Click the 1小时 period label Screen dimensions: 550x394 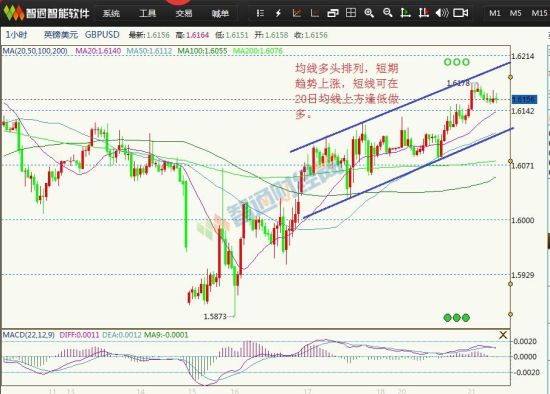pos(16,35)
